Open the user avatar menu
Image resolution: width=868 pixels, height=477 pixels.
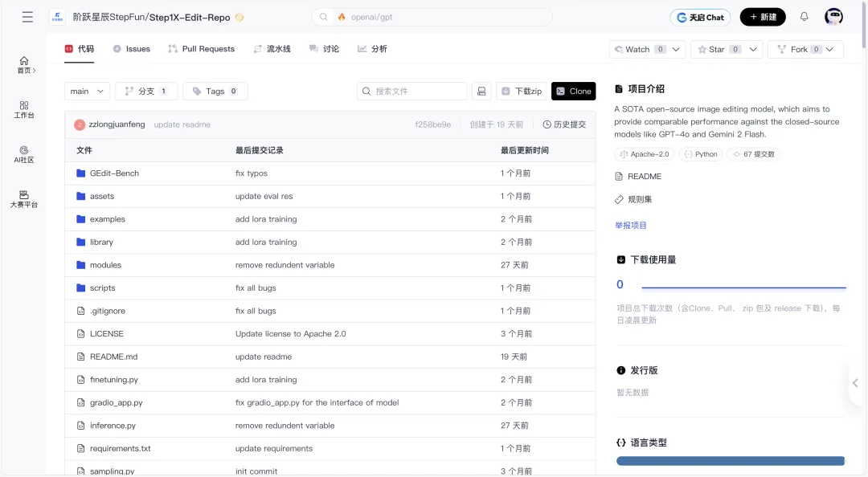tap(833, 17)
